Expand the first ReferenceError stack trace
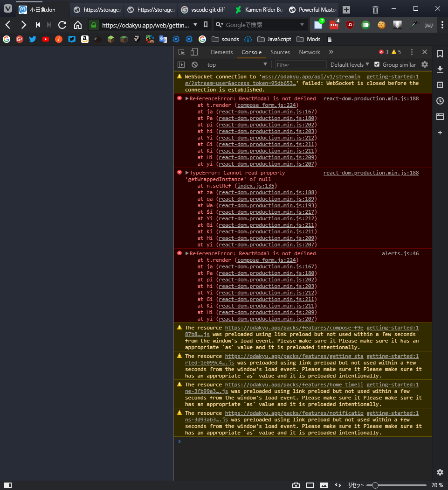448x490 pixels. coord(187,98)
